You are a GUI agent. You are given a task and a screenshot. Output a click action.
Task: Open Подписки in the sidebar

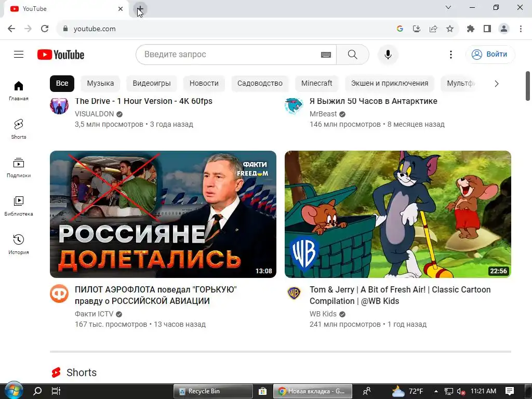pyautogui.click(x=19, y=168)
